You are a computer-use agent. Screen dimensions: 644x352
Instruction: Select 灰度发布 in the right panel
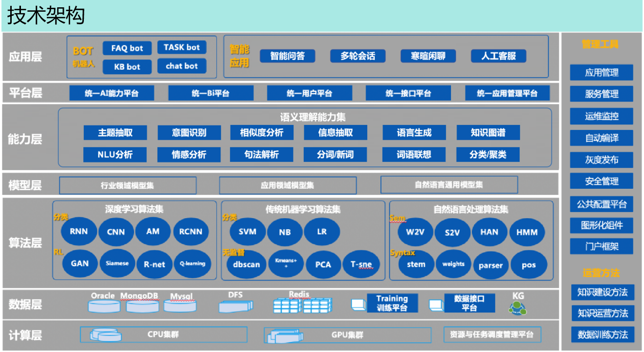click(x=602, y=160)
